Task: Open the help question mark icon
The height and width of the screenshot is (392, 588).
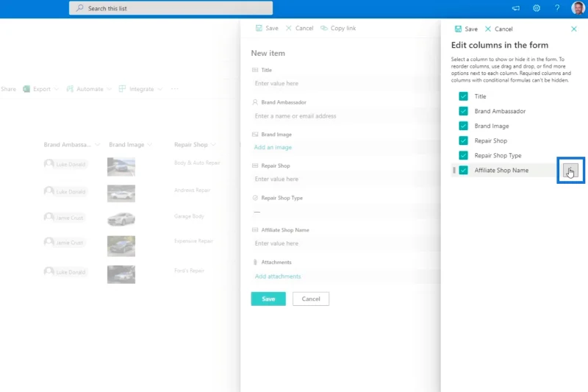Action: (x=557, y=8)
